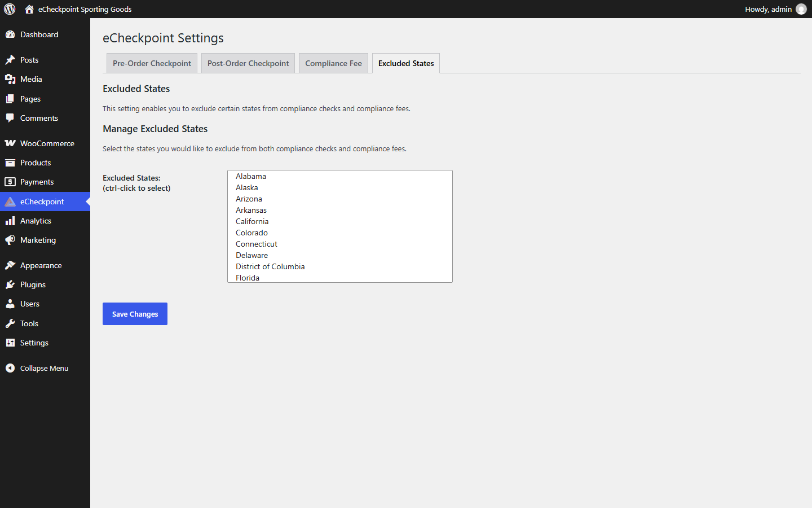812x508 pixels.
Task: Switch to the Pre-Order Checkpoint tab
Action: click(x=152, y=63)
